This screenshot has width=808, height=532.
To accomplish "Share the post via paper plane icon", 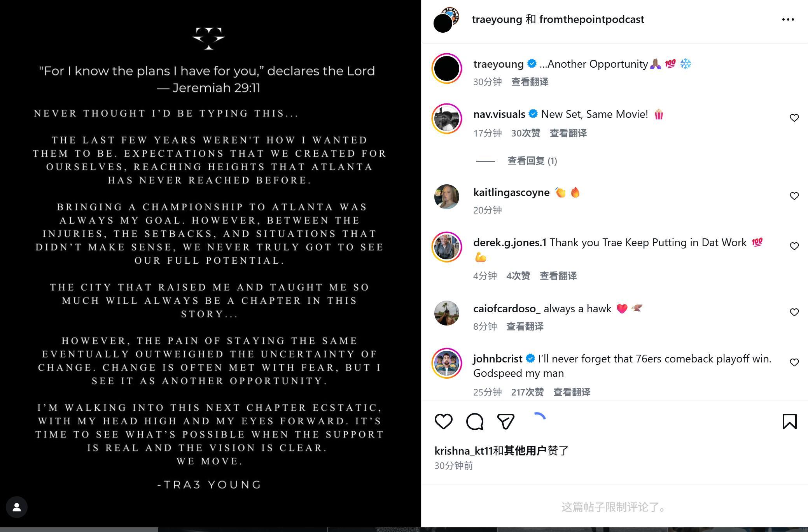I will [505, 422].
